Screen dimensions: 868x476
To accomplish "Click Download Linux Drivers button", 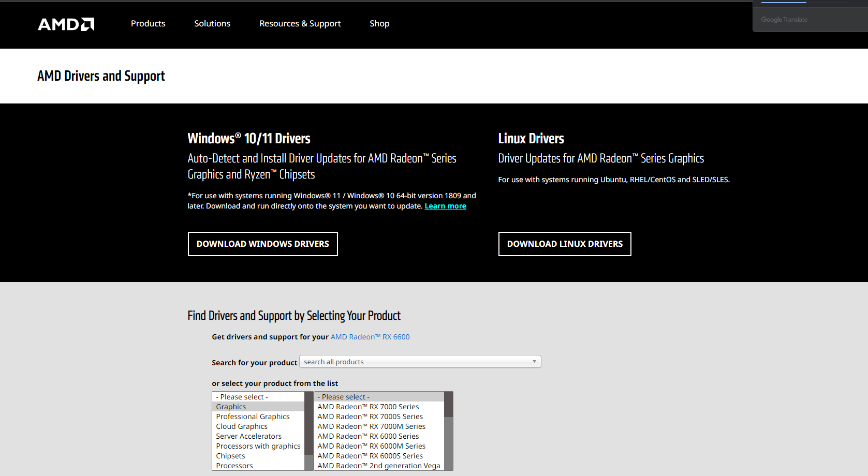I will (565, 244).
